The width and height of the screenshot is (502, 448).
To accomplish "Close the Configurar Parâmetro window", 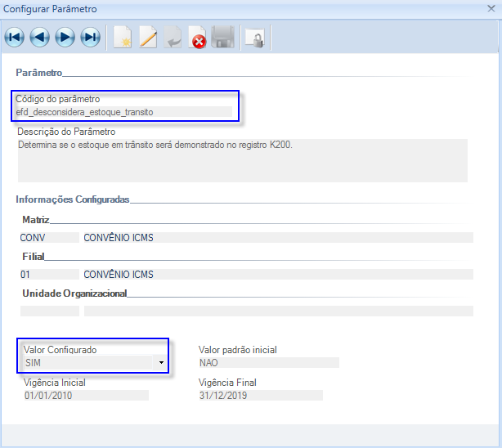I will [491, 9].
